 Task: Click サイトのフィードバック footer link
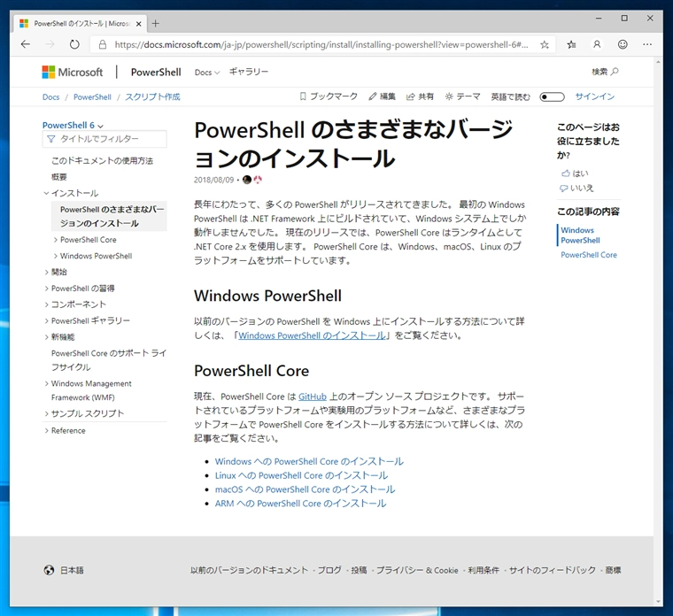click(552, 570)
